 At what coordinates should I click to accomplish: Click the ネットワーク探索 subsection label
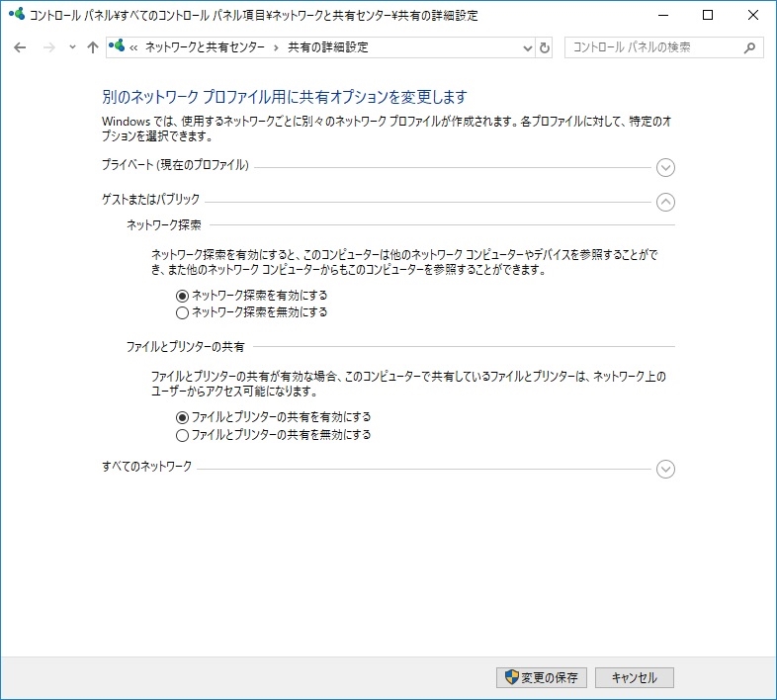click(164, 225)
